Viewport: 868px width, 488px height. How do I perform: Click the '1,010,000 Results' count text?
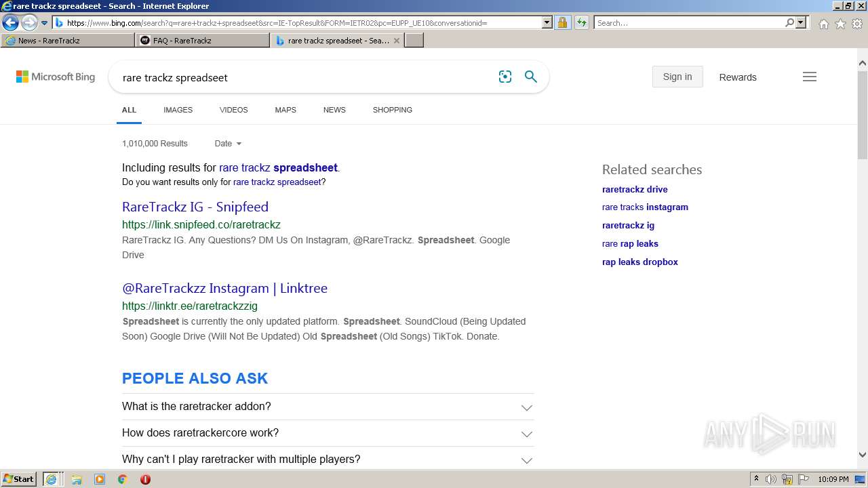tap(155, 144)
